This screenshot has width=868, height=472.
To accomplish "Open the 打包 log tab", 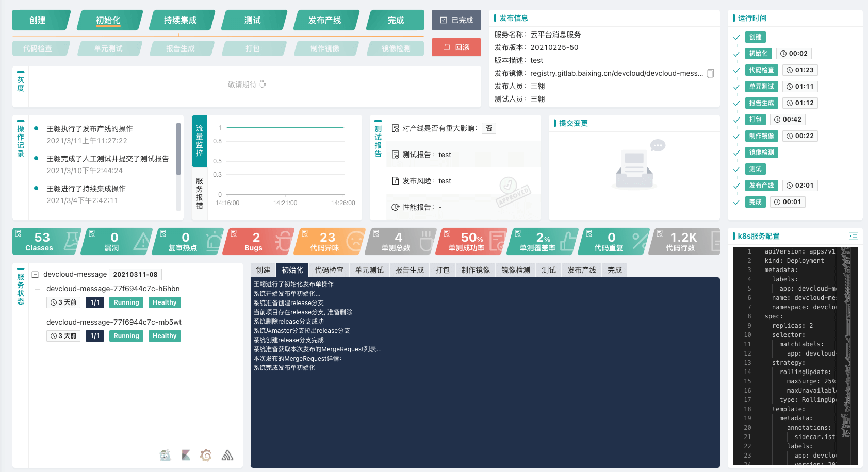I will (443, 270).
